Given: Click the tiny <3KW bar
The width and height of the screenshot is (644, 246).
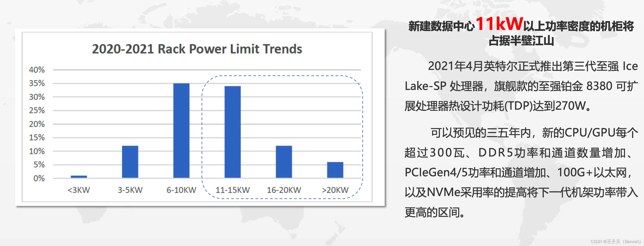Looking at the screenshot, I should 79,177.
